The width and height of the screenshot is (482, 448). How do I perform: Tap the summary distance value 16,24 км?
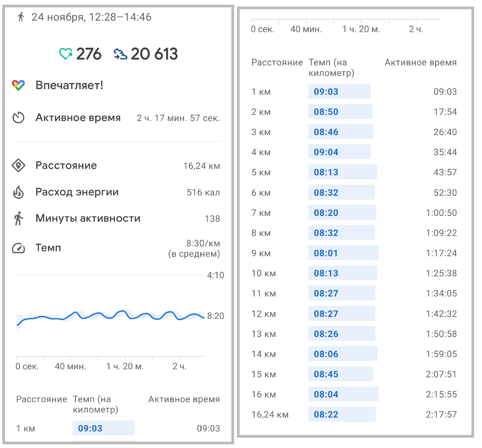click(202, 166)
